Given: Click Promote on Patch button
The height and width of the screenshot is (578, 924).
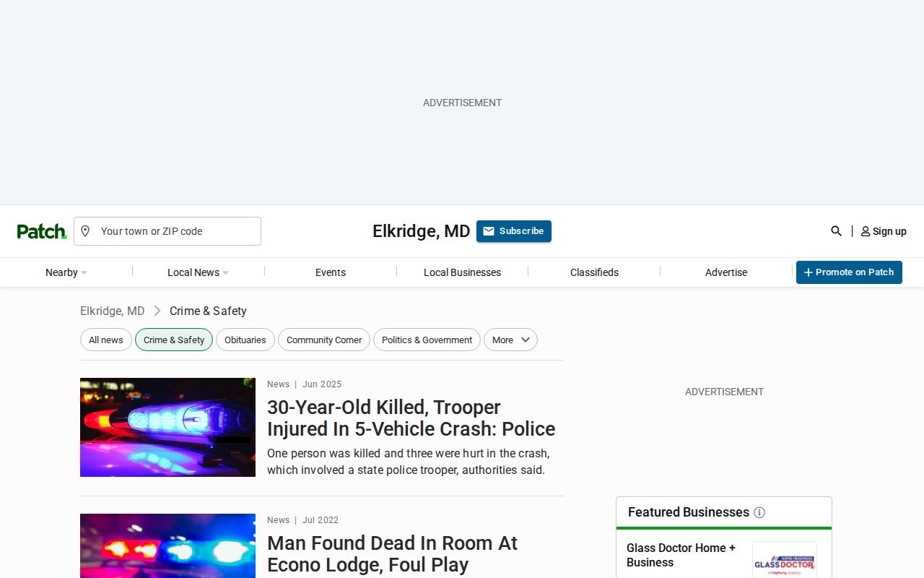Looking at the screenshot, I should pyautogui.click(x=849, y=272).
